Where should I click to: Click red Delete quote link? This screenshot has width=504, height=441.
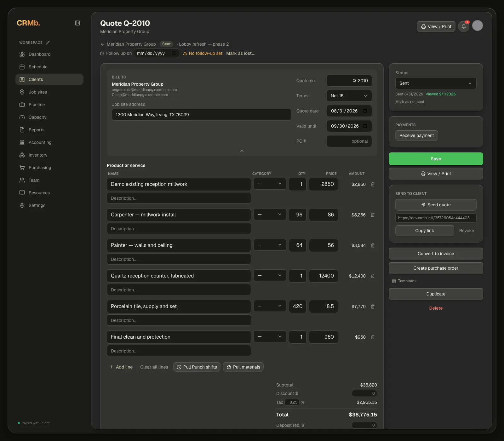click(436, 308)
